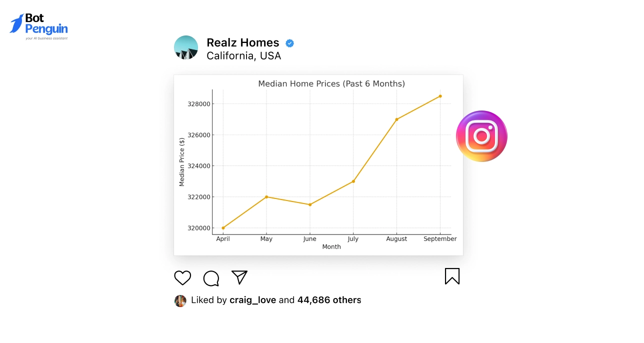The width and height of the screenshot is (644, 343).
Task: Click the craig_love username link
Action: click(252, 300)
